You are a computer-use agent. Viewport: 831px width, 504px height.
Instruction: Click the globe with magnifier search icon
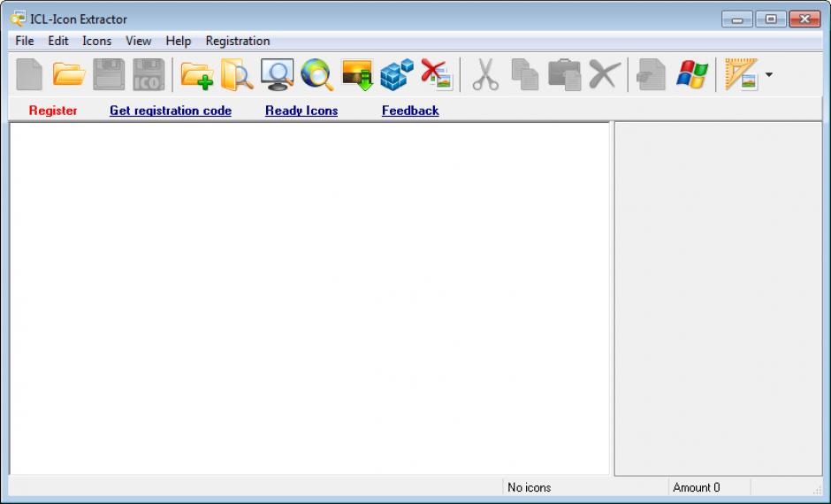pos(316,75)
